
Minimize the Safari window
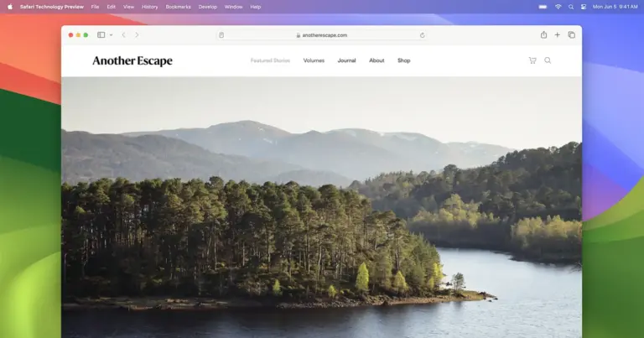78,35
